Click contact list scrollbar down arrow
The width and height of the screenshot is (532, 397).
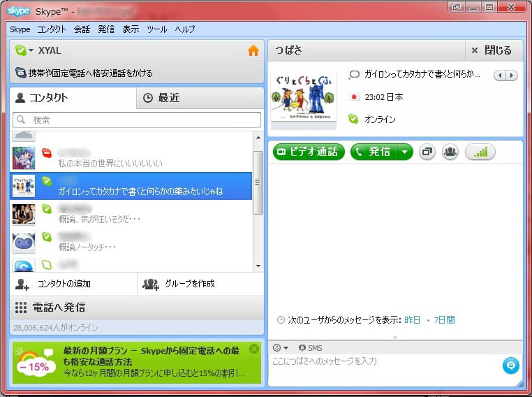coord(258,266)
